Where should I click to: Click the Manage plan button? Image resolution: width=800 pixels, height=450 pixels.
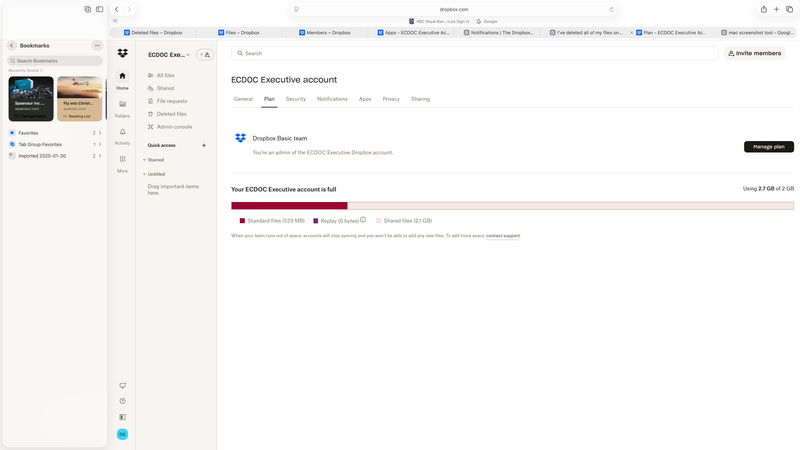click(x=768, y=147)
